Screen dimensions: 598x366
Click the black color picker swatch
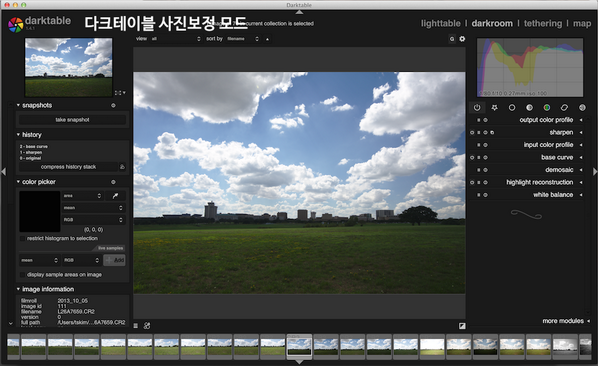point(40,212)
